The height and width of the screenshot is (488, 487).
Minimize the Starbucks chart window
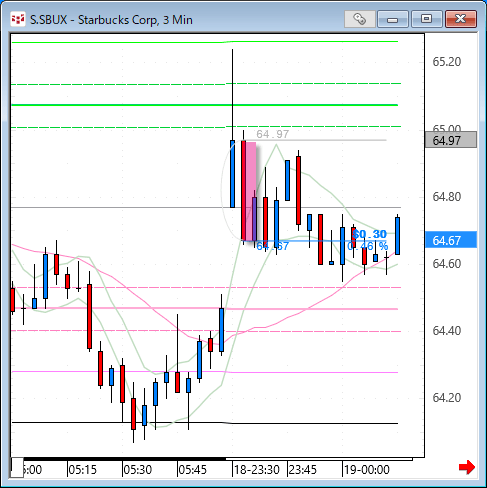[x=393, y=19]
